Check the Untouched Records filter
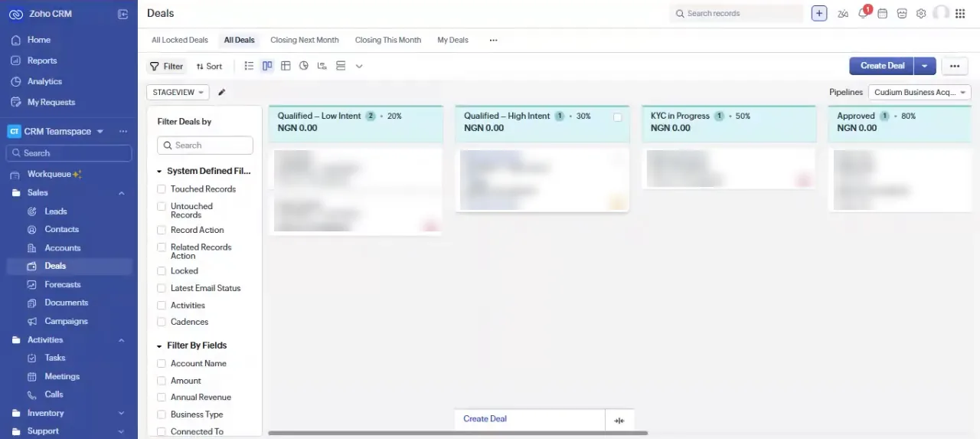The width and height of the screenshot is (980, 439). (162, 206)
